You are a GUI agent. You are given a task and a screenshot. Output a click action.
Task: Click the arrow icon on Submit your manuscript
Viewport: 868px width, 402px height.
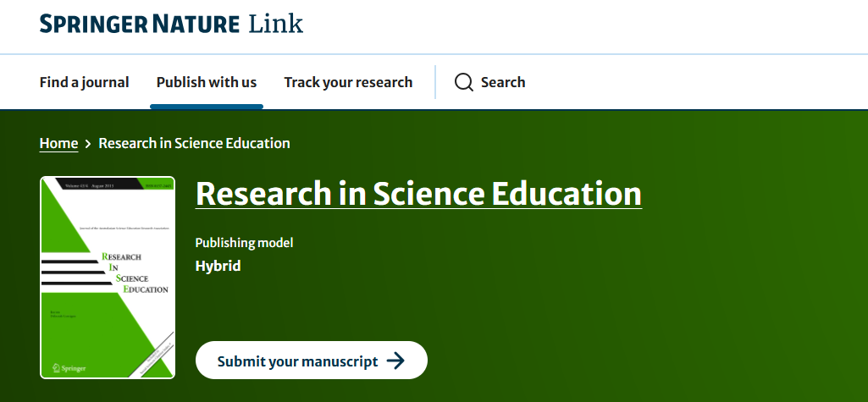pos(395,361)
